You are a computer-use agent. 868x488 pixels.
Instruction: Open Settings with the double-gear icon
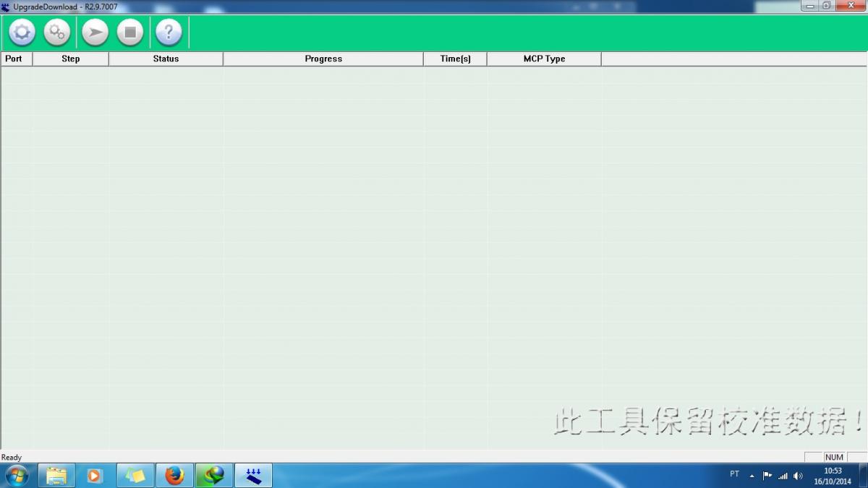[57, 33]
